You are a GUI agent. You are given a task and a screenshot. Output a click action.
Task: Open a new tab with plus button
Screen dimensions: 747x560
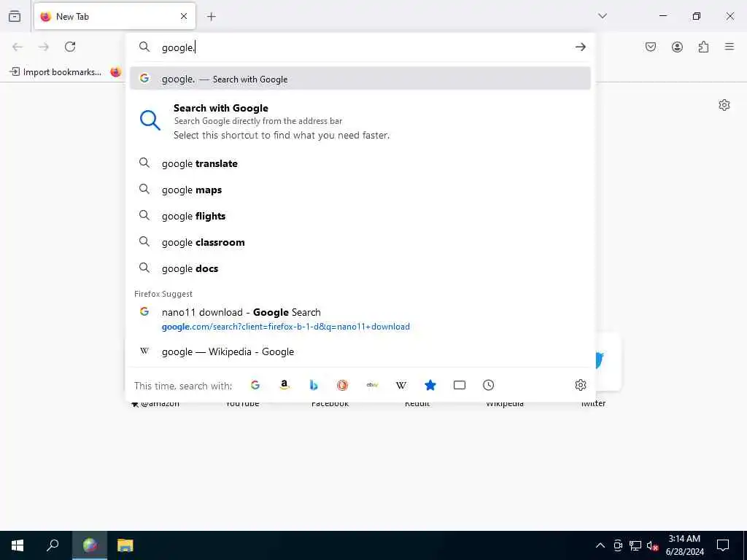212,17
